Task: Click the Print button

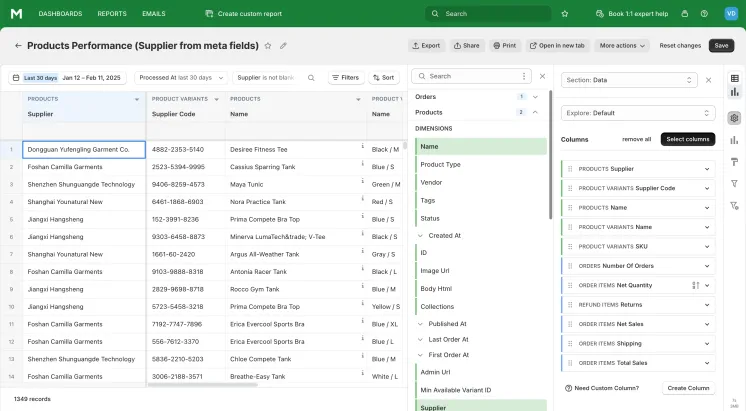Action: tap(505, 46)
